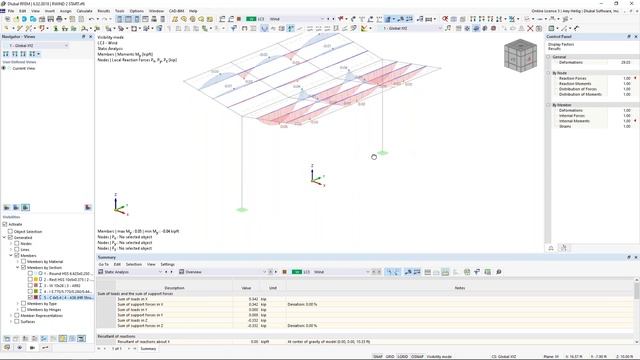This screenshot has width=640, height=360.
Task: Toggle the W 10x26 section checkbox
Action: pos(30,286)
